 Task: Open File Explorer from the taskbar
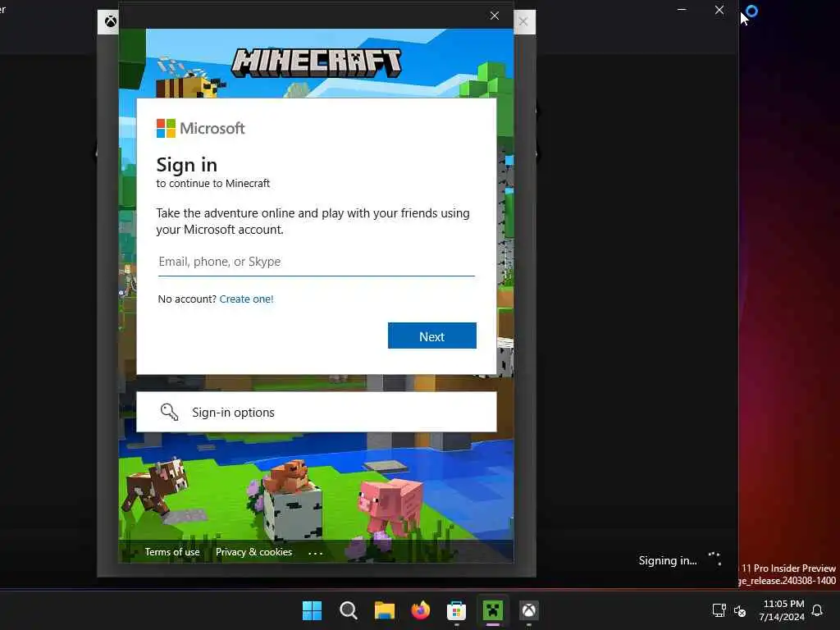click(384, 610)
